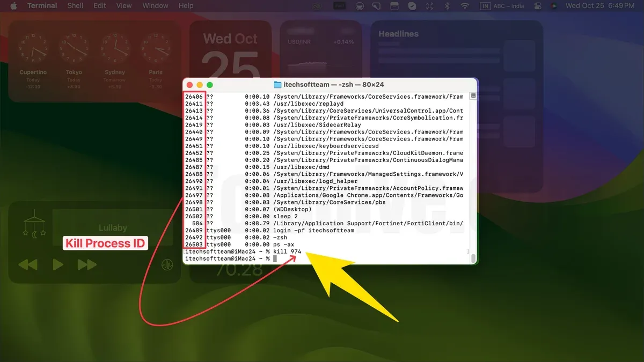
Task: Click the 'kill 974' command text
Action: tap(287, 252)
